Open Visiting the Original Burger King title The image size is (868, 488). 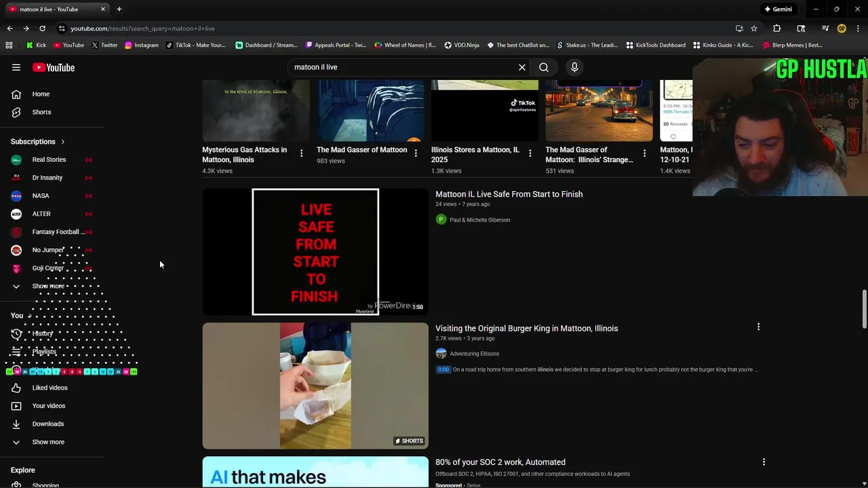click(526, 329)
